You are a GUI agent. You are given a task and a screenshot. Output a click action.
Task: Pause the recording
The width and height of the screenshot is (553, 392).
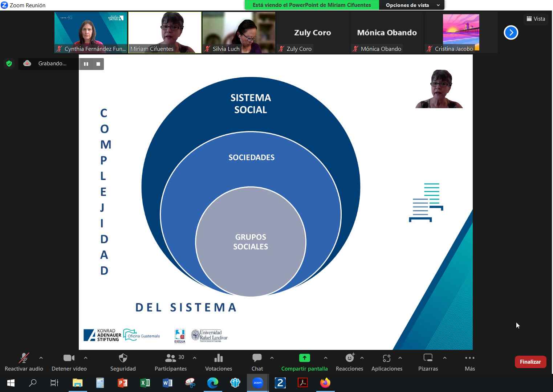[x=86, y=64]
